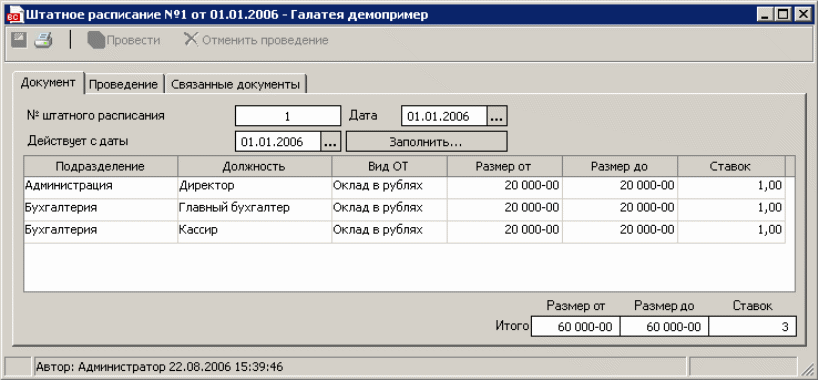Open date picker for Действует с даты

click(330, 141)
